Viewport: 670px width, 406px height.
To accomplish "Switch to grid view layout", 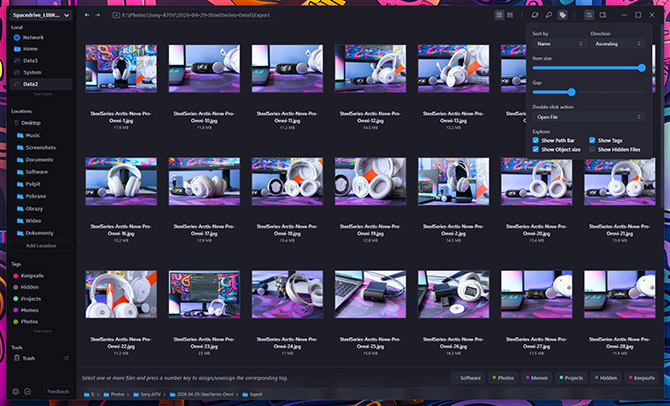I will 499,15.
